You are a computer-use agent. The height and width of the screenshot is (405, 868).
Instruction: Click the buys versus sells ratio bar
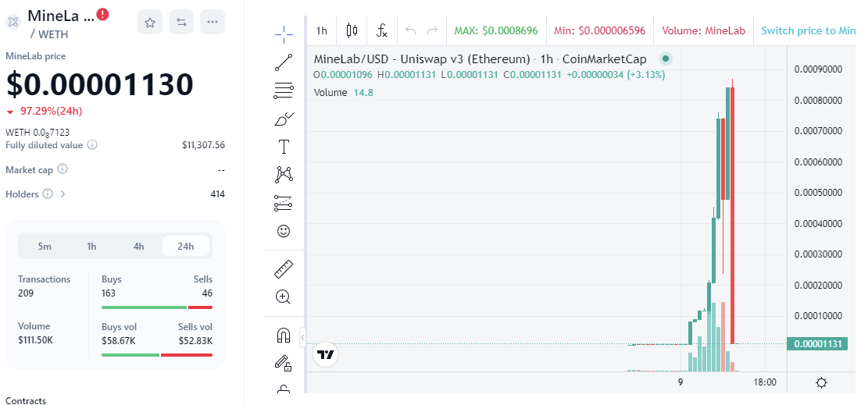(x=157, y=307)
